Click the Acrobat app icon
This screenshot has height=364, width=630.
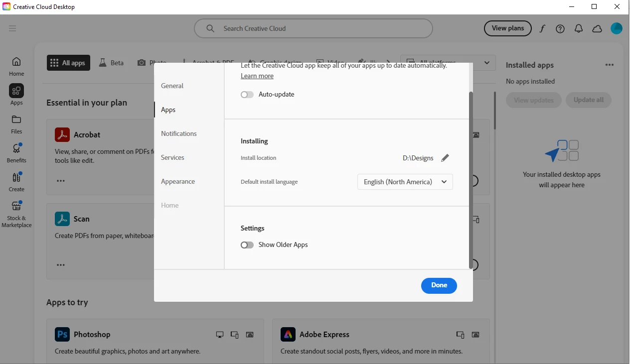click(x=62, y=134)
